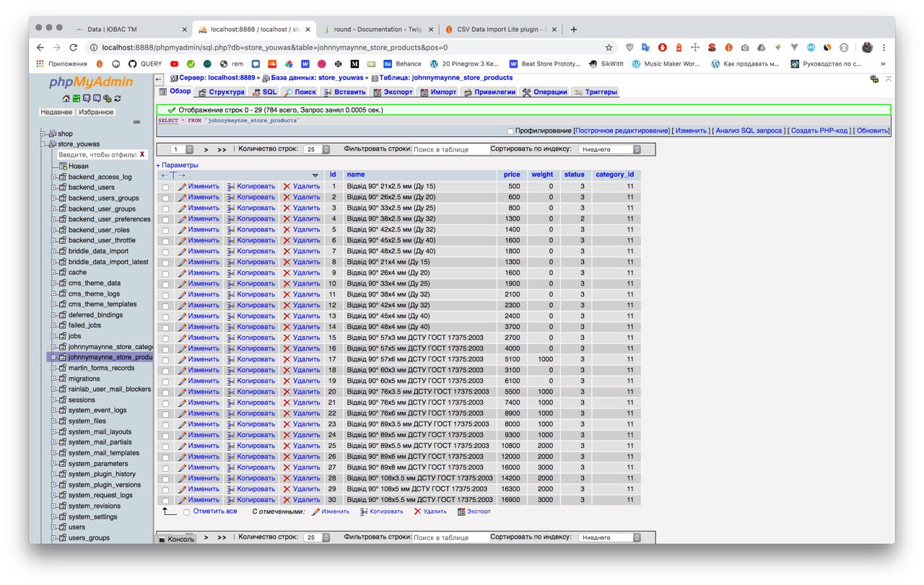924x585 pixels.
Task: Tick the checkbox for row id 27
Action: (x=165, y=468)
